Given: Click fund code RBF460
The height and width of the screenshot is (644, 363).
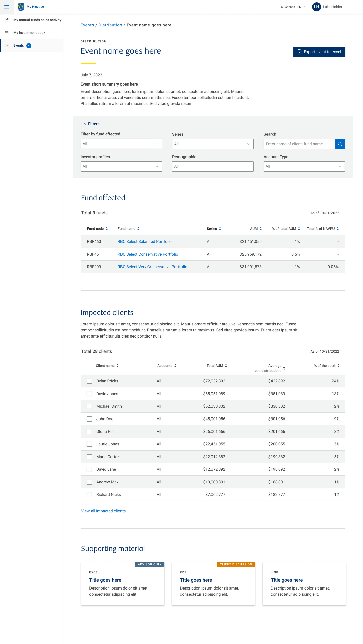Looking at the screenshot, I should click(x=94, y=242).
